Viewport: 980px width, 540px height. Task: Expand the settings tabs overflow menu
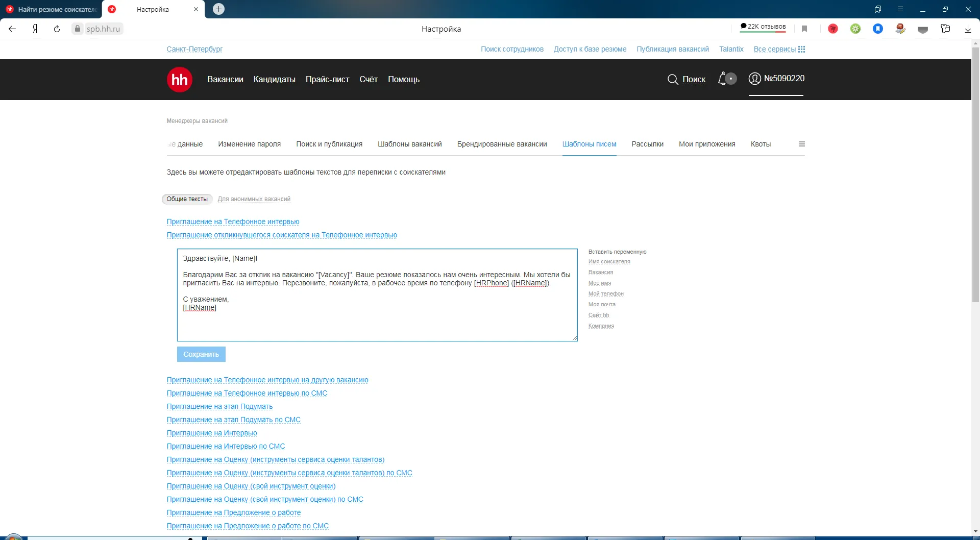coord(801,144)
